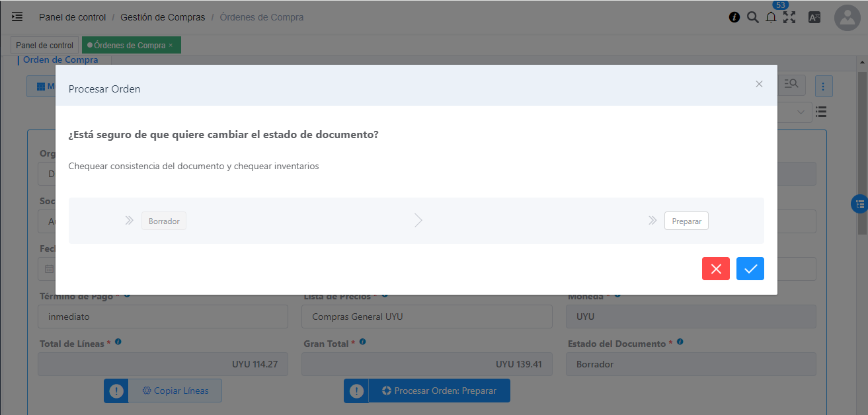This screenshot has height=415, width=868.
Task: Go to Gestión de Compras breadcrumb
Action: 163,17
